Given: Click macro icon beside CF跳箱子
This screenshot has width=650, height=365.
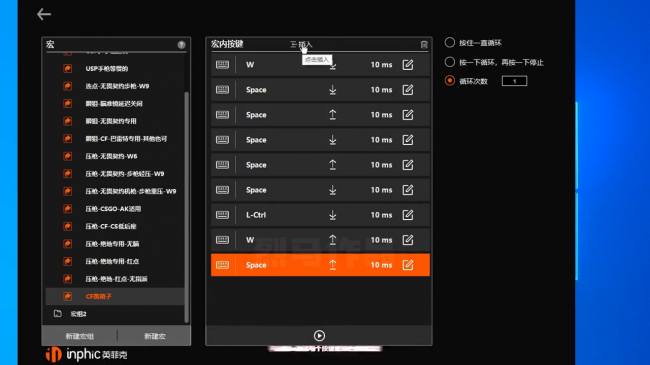Looking at the screenshot, I should coord(68,296).
